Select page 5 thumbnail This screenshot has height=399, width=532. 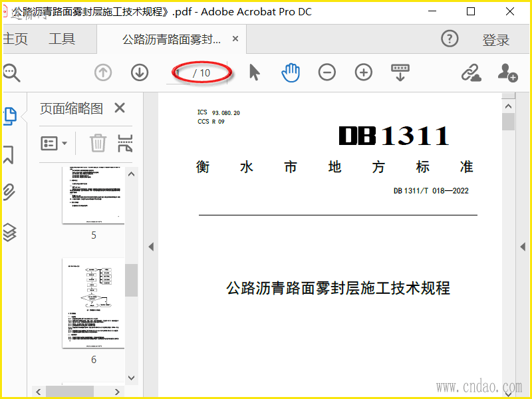[x=93, y=195]
